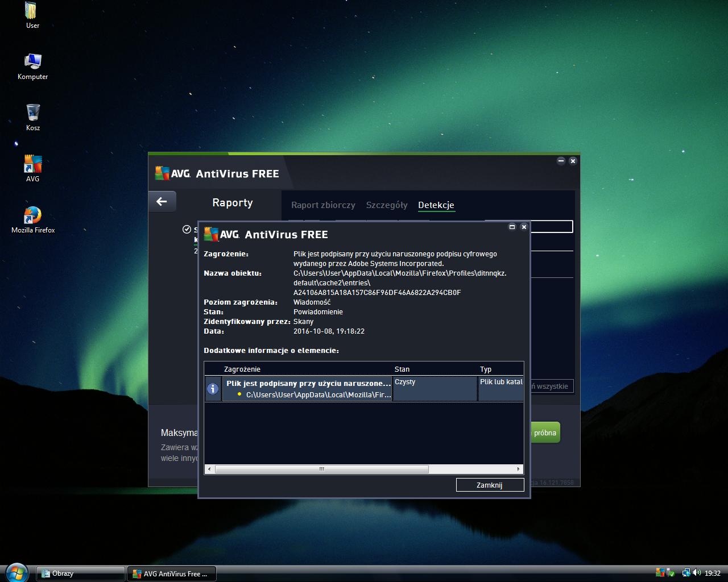Click the Raporty heading in the main window

pyautogui.click(x=233, y=202)
